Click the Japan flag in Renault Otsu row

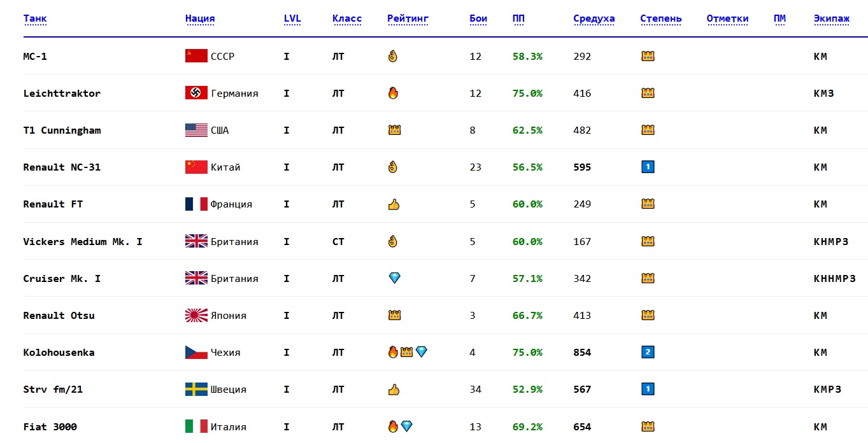pyautogui.click(x=196, y=315)
